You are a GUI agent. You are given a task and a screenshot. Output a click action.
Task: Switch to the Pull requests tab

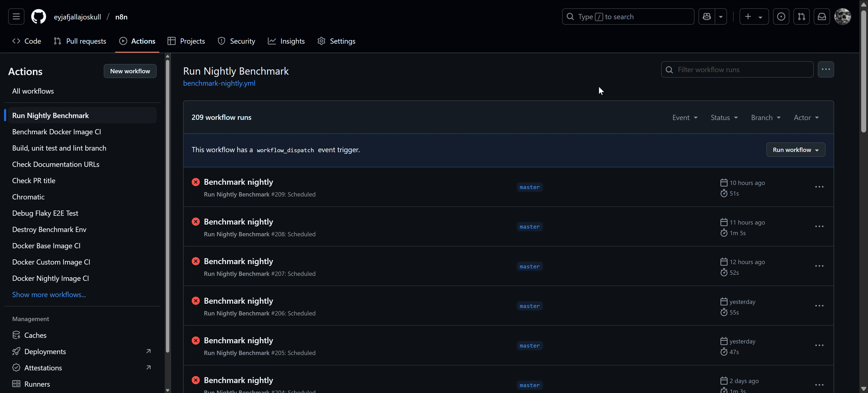pyautogui.click(x=80, y=41)
